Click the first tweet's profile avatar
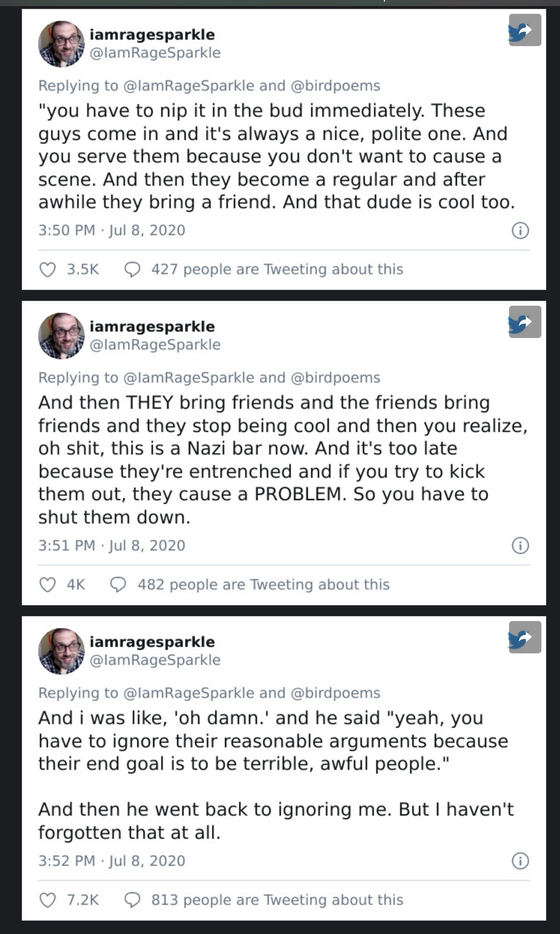 tap(61, 44)
